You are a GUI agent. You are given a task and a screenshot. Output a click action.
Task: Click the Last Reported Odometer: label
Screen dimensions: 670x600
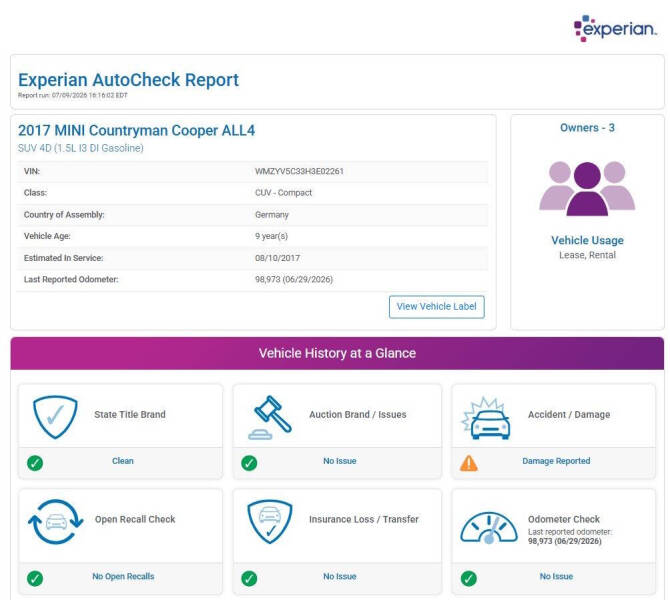point(71,279)
